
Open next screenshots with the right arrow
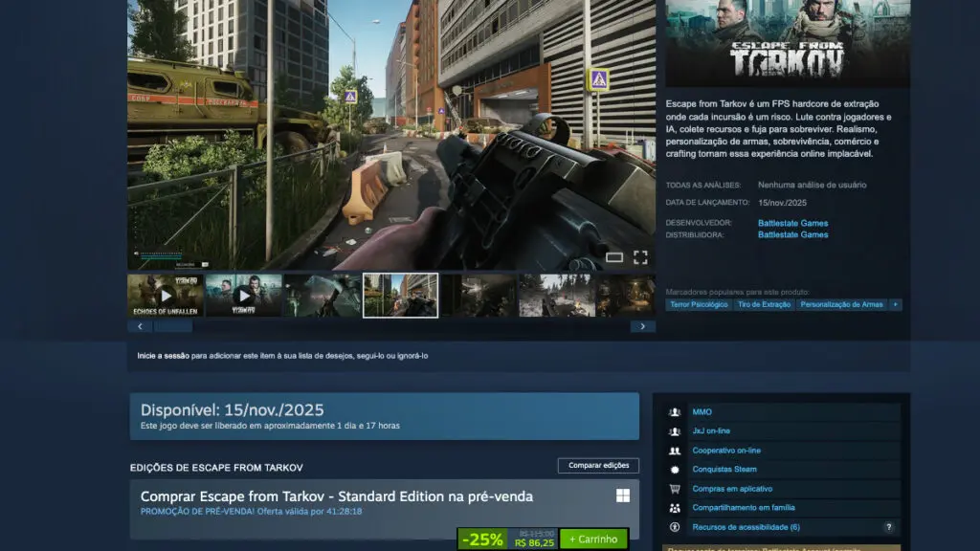click(x=642, y=325)
